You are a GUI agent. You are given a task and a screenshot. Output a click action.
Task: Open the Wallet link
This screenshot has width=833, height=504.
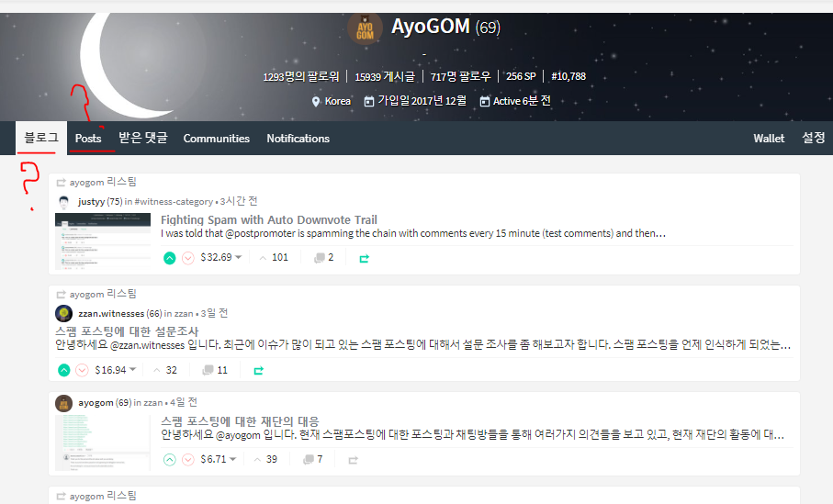click(x=769, y=138)
